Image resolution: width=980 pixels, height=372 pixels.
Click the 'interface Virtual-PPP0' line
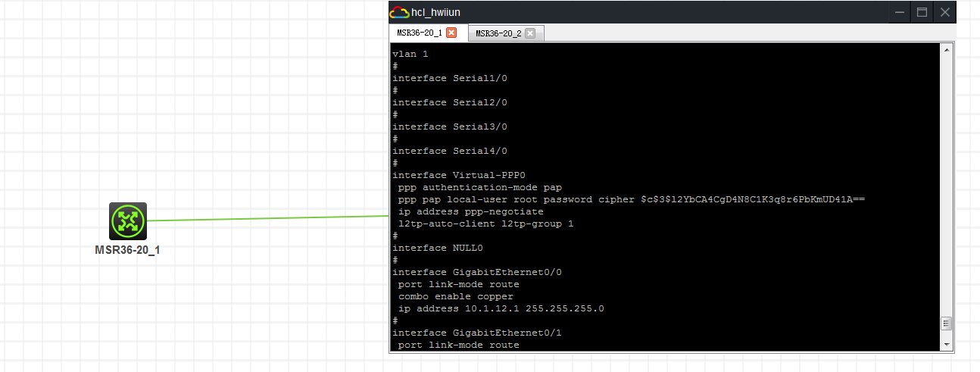[459, 175]
